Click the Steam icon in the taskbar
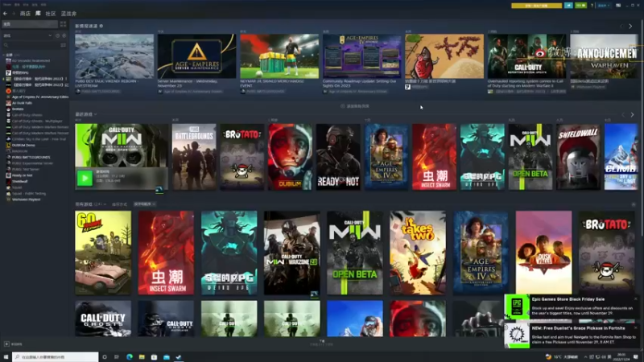644x362 pixels. tap(179, 357)
